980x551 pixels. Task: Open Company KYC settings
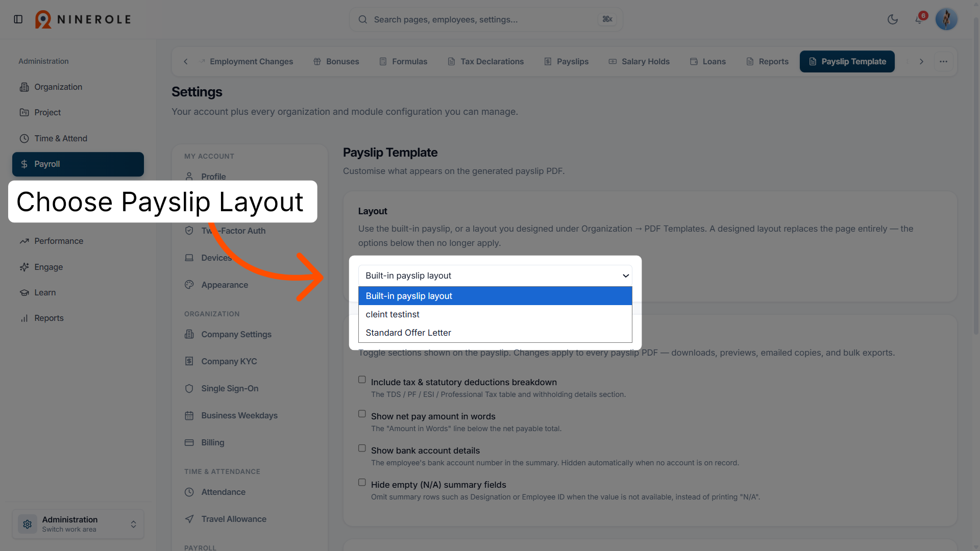point(250,361)
